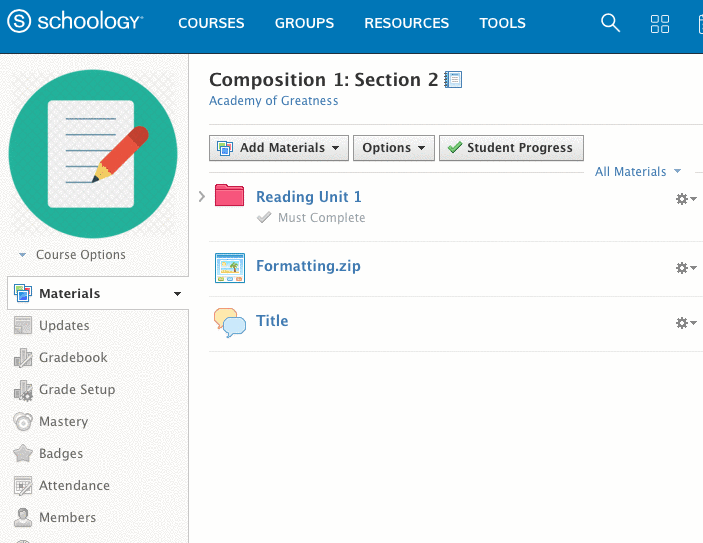Open the apps grid icon
The image size is (703, 543).
pyautogui.click(x=660, y=24)
